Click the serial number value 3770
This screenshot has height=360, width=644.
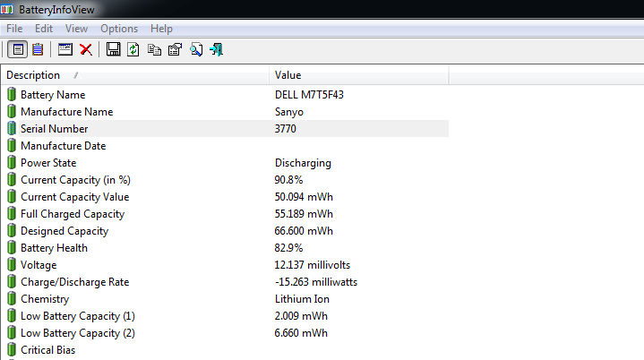coord(286,129)
